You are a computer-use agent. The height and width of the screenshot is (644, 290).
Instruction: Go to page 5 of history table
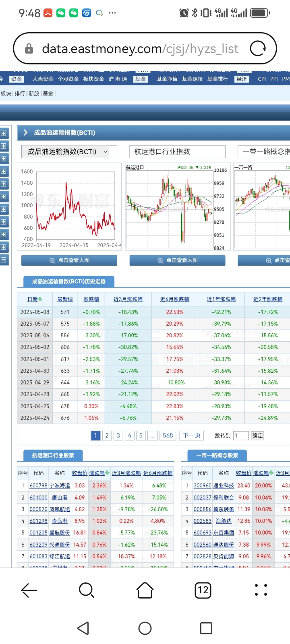click(x=141, y=436)
